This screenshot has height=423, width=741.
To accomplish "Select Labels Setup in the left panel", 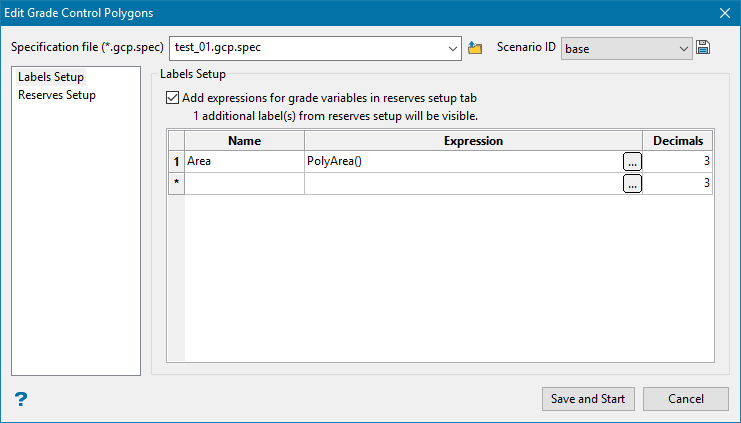I will (51, 77).
